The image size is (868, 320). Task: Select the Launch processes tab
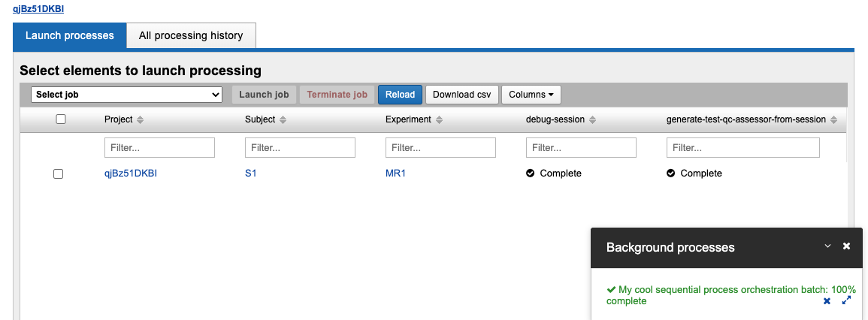pyautogui.click(x=70, y=35)
